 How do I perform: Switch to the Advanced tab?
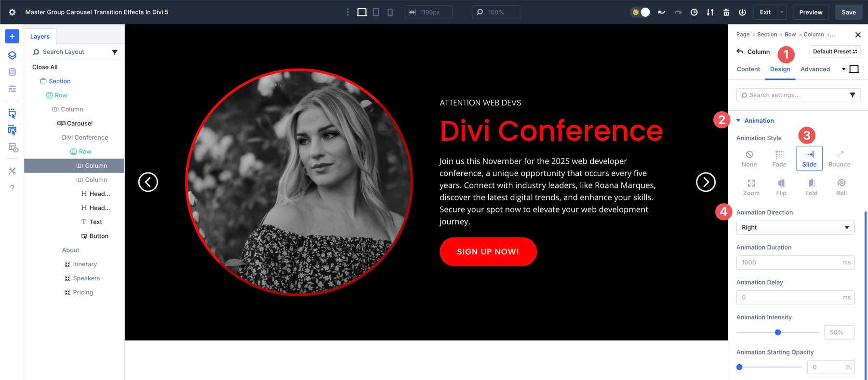(x=815, y=69)
